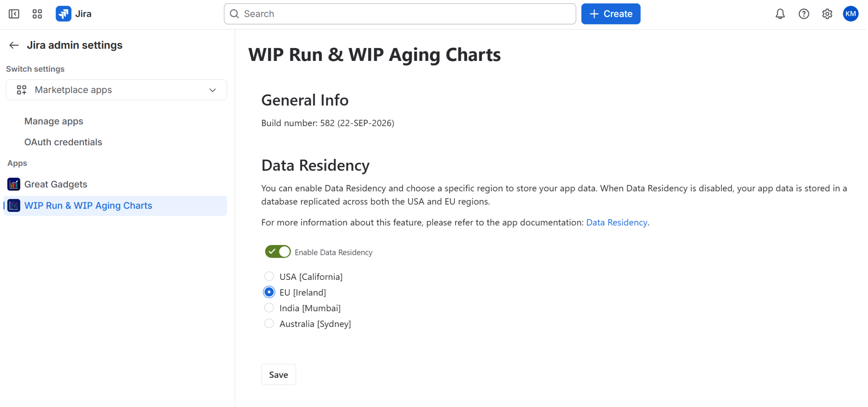
Task: Select USA [California] region
Action: coord(269,276)
